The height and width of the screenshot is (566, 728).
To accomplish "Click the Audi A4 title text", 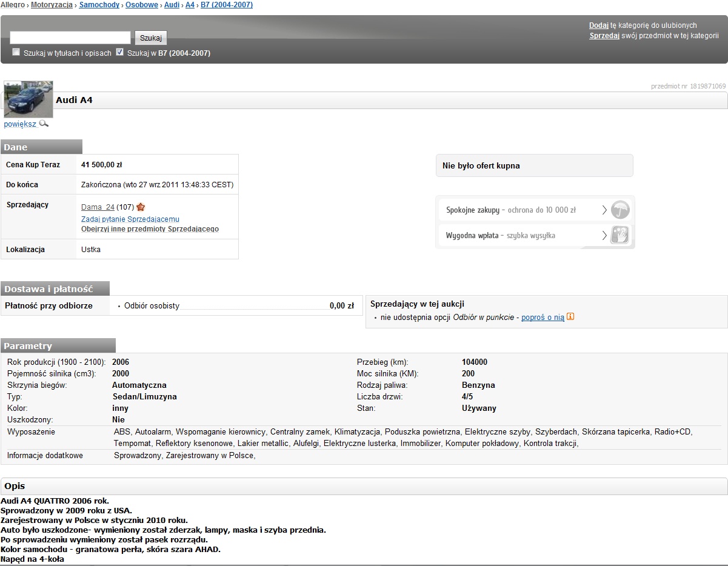I will pos(74,100).
